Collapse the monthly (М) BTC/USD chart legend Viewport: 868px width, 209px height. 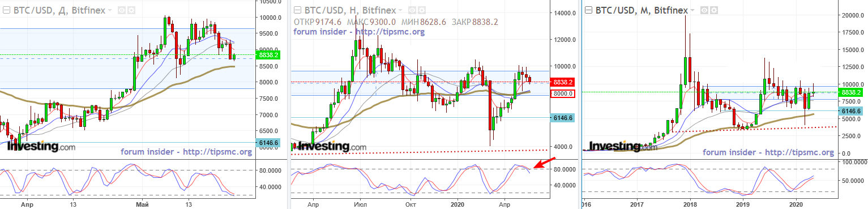[589, 10]
